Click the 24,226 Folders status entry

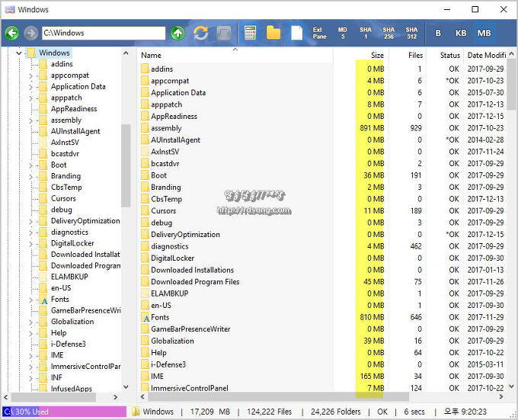(x=336, y=412)
